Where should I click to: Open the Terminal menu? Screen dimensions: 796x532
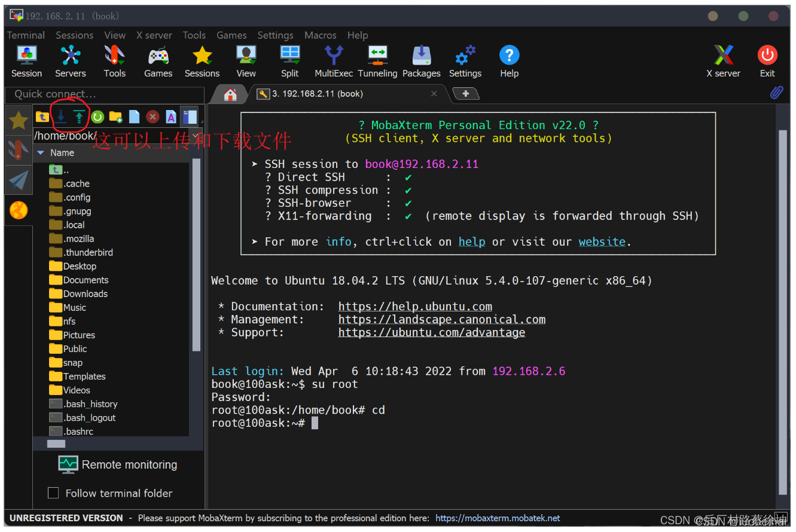click(26, 35)
